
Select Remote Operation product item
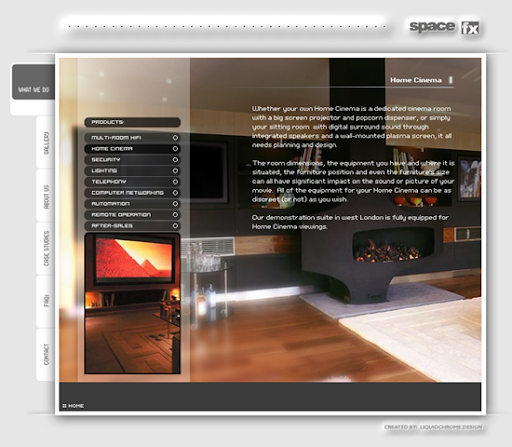[x=132, y=215]
